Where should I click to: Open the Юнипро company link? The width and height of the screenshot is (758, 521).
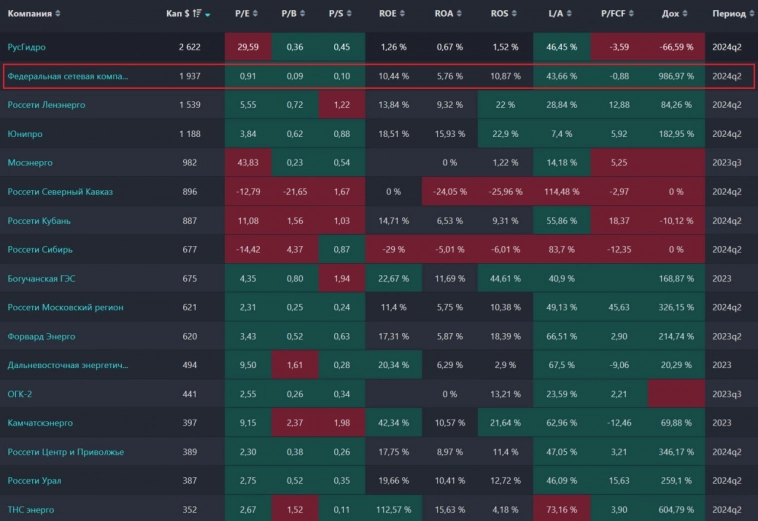point(24,134)
